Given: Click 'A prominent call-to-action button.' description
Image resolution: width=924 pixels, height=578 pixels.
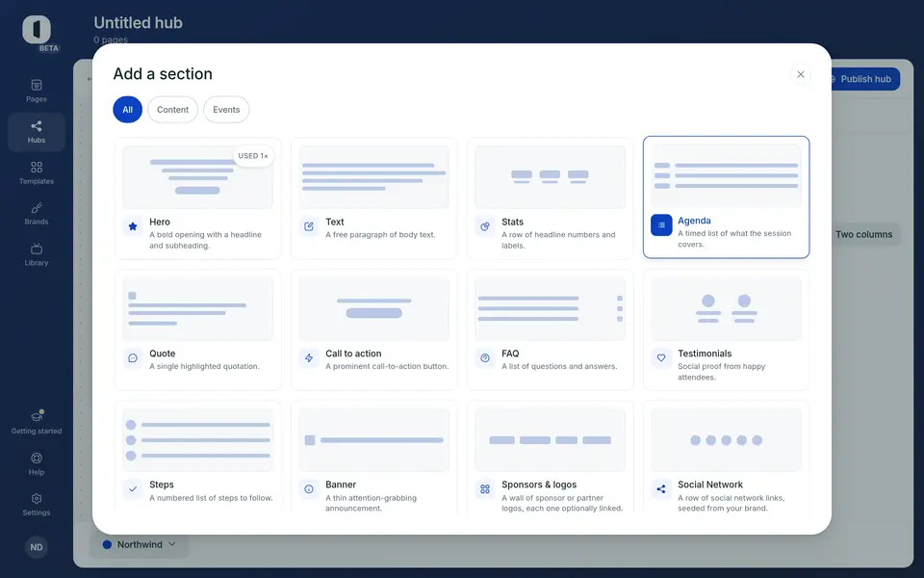Looking at the screenshot, I should click(x=387, y=366).
